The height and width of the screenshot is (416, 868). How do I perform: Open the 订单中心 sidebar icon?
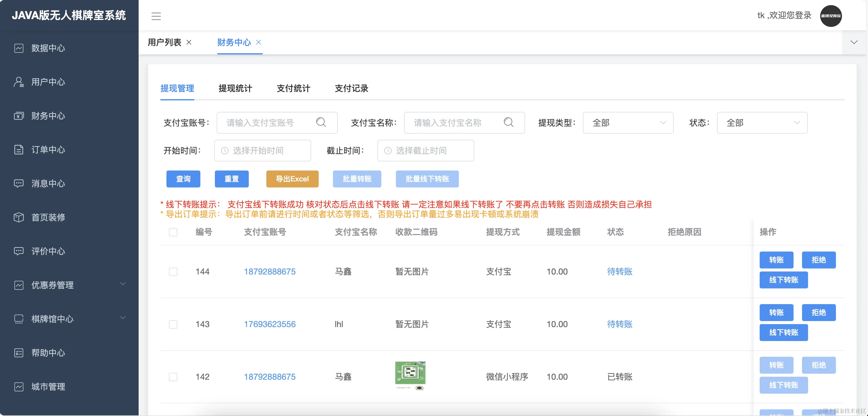pyautogui.click(x=19, y=150)
